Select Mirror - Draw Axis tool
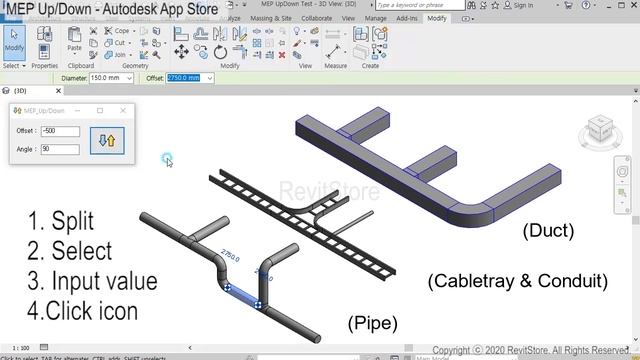This screenshot has width=640, height=360. (x=240, y=34)
